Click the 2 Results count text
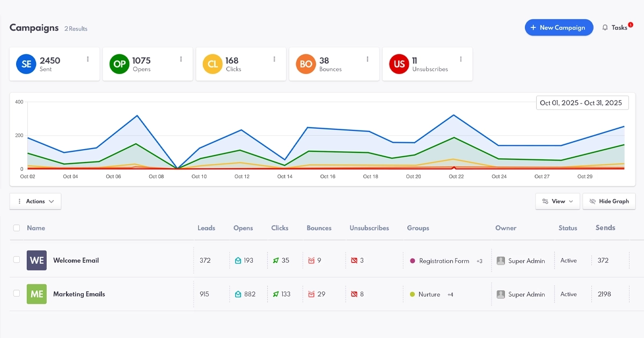 (76, 29)
